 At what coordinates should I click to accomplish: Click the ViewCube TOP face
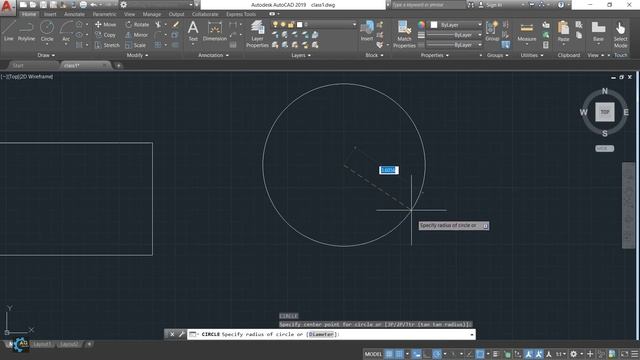pyautogui.click(x=604, y=111)
